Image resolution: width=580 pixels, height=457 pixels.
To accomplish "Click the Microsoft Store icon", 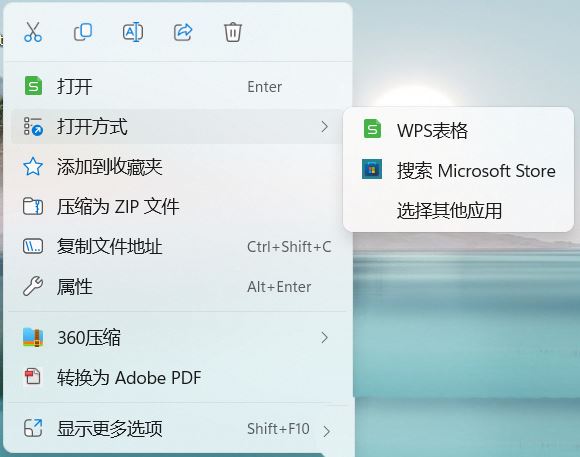I will tap(372, 169).
